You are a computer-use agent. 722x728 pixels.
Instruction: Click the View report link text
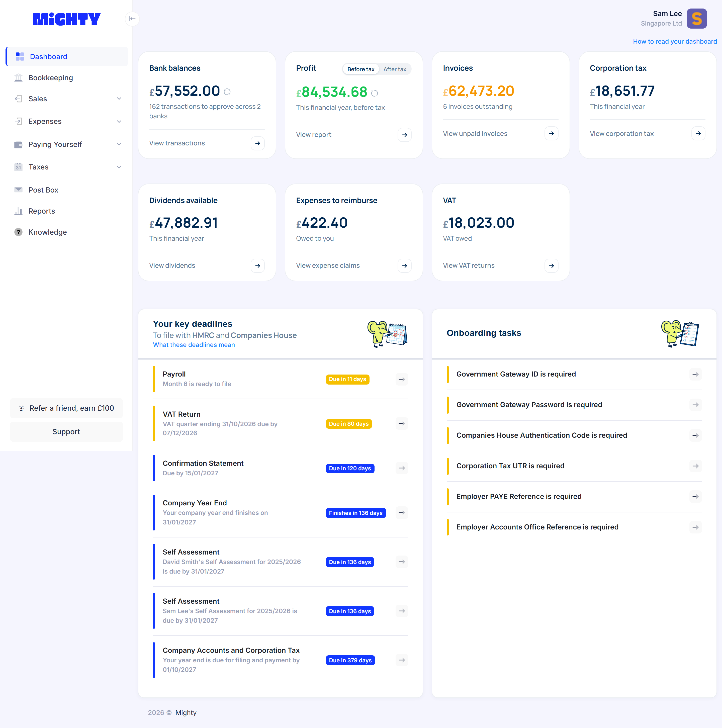[x=314, y=135]
